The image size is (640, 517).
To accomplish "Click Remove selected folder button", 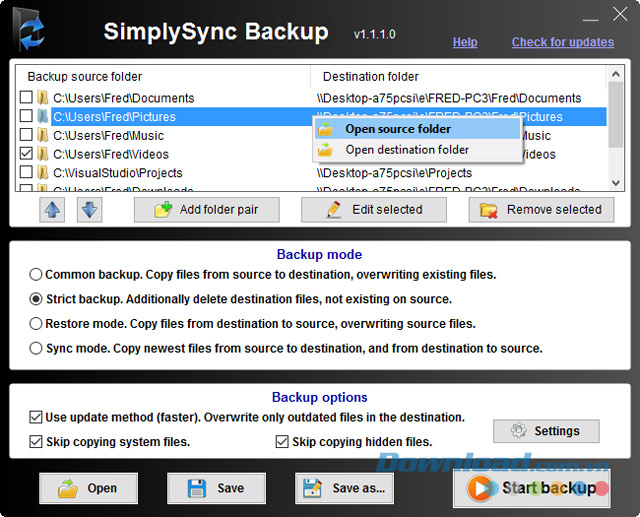I will [541, 209].
